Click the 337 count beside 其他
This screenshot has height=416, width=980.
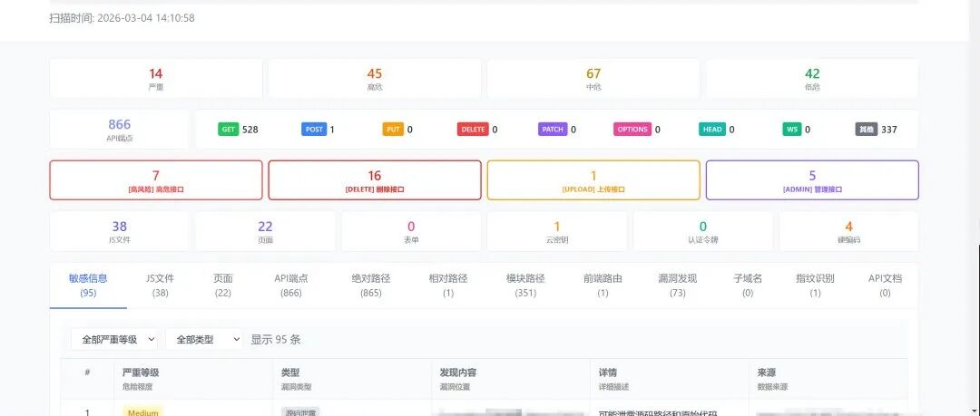tap(889, 130)
